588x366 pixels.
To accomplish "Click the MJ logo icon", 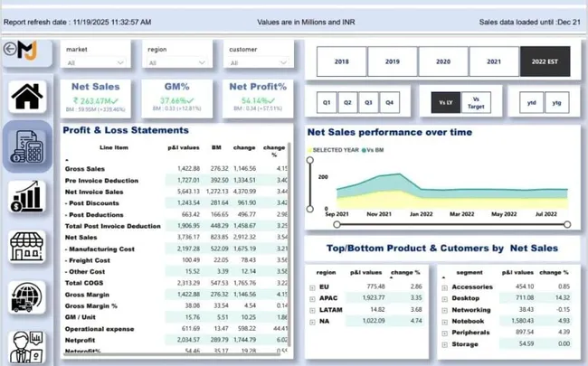I will pos(28,50).
